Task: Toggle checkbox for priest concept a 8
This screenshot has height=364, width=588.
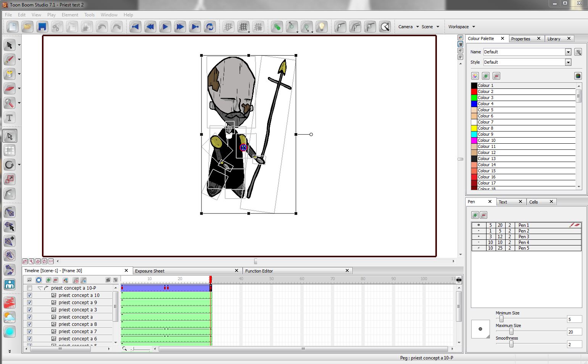Action: [x=29, y=324]
